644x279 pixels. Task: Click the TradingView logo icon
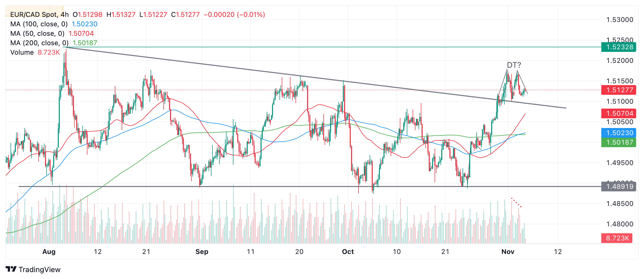pyautogui.click(x=11, y=269)
